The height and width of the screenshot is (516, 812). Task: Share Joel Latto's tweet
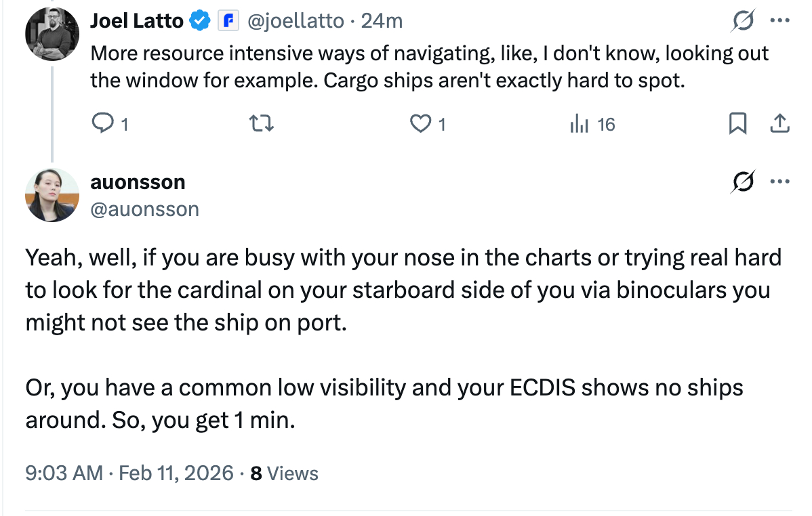[x=779, y=123]
